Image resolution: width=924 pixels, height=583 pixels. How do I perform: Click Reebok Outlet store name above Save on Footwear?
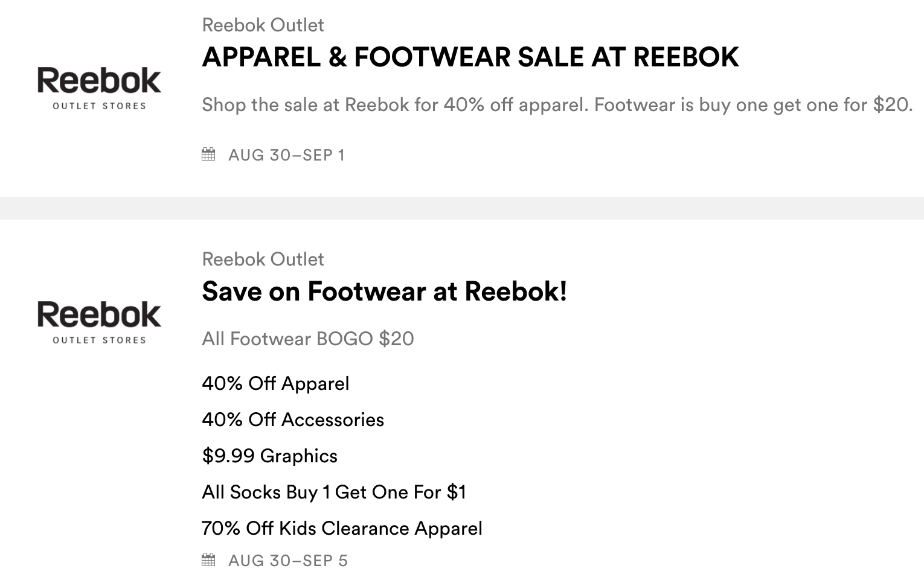tap(263, 260)
